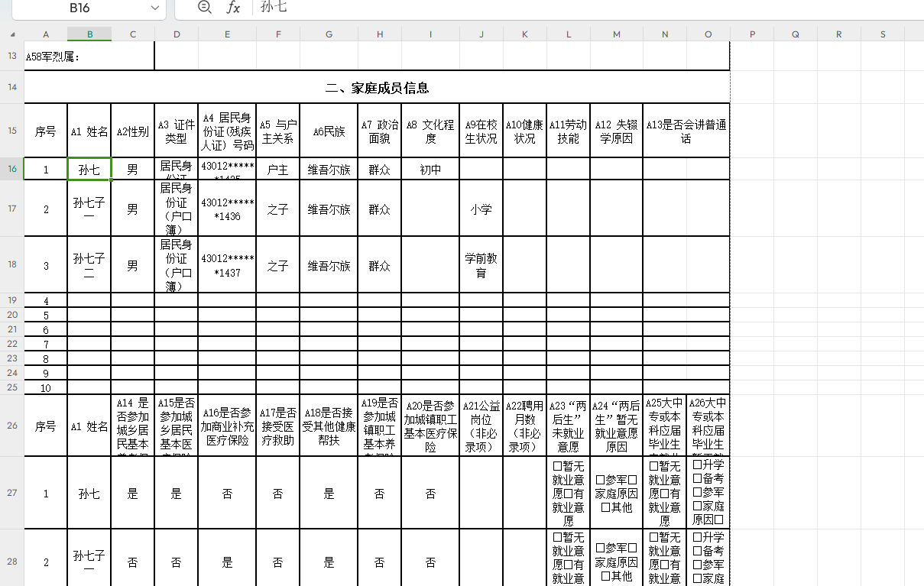Select column Q header
This screenshot has width=924, height=586.
(x=796, y=34)
